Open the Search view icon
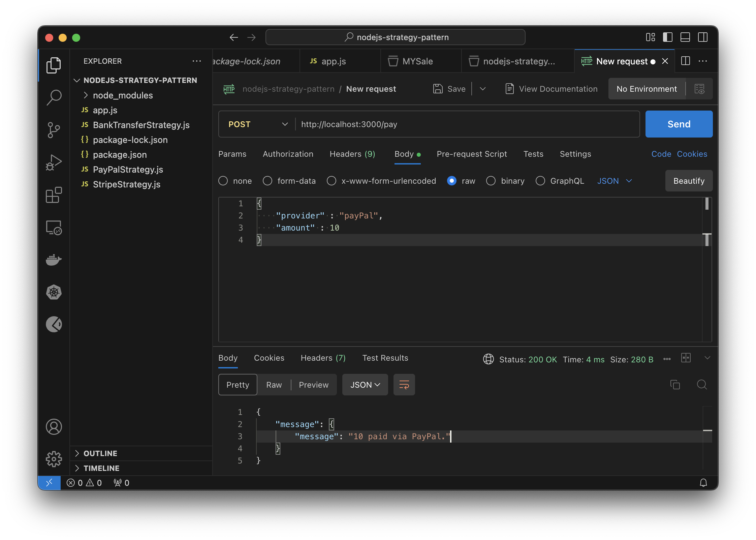Viewport: 756px width, 540px height. point(54,97)
